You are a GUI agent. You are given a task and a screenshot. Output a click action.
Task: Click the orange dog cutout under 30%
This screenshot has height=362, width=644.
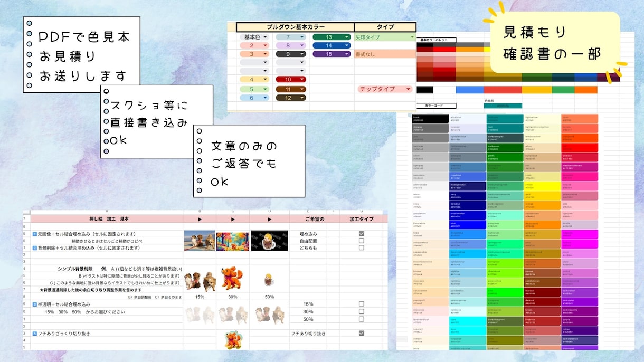click(x=232, y=278)
